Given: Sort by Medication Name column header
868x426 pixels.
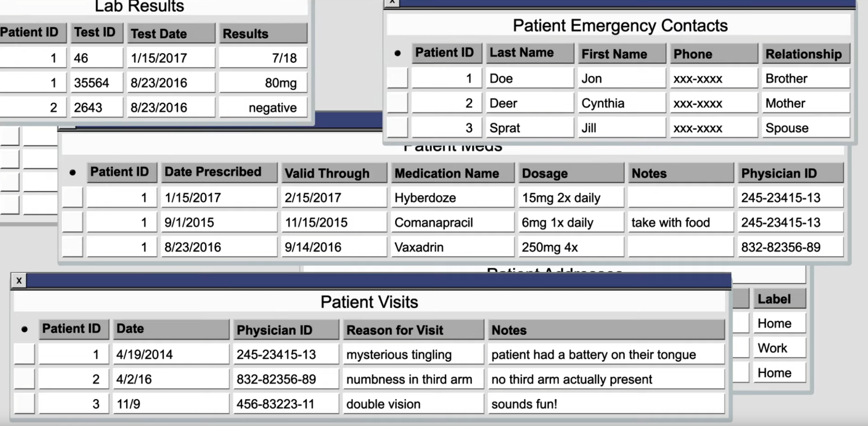Looking at the screenshot, I should tap(452, 173).
